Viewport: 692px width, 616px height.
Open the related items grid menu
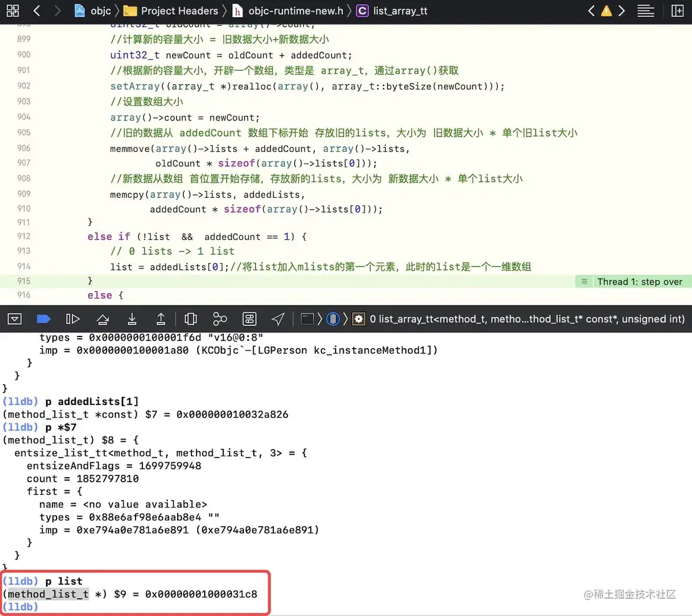click(13, 10)
